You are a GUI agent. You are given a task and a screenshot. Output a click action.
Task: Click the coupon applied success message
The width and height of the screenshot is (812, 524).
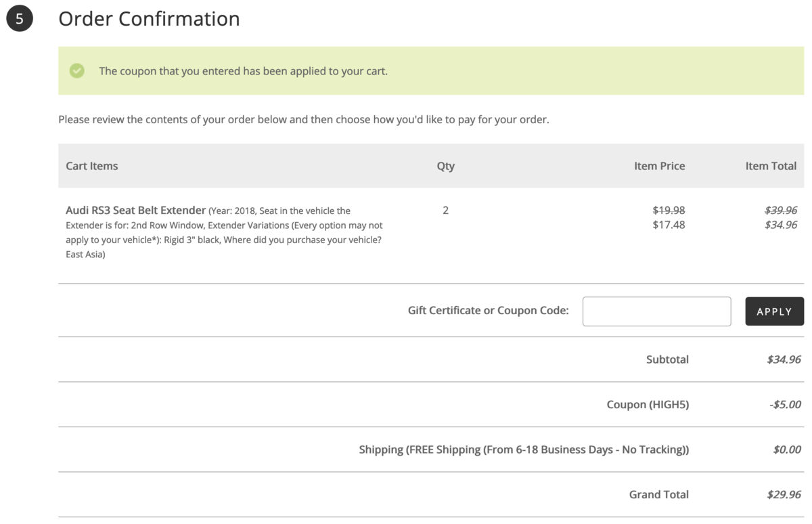click(x=243, y=71)
